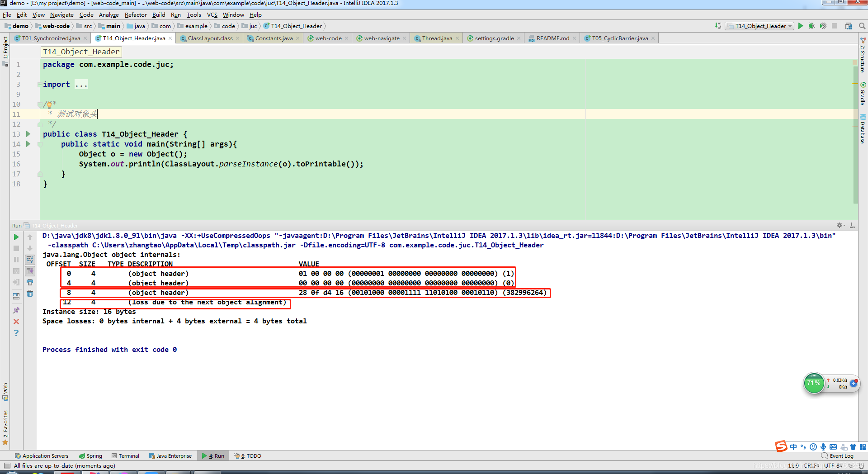868x474 pixels.
Task: Run class from gutter arrow line 13
Action: (x=28, y=134)
